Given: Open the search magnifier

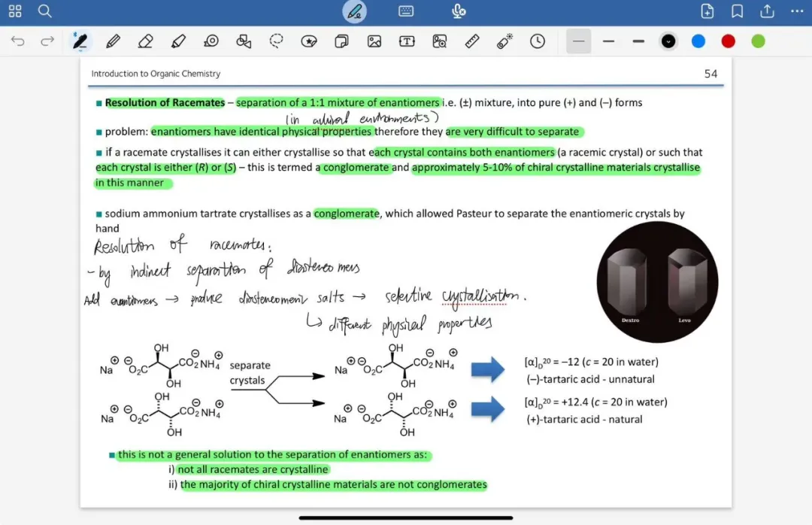Looking at the screenshot, I should coord(44,11).
